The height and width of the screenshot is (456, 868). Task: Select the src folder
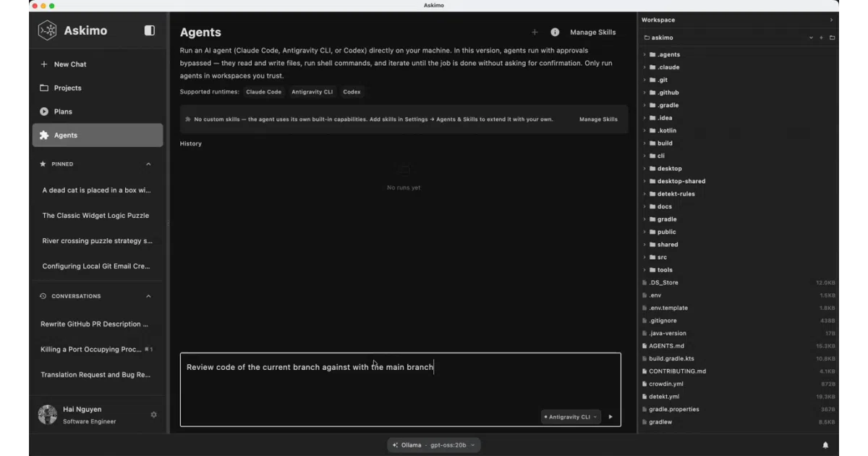click(x=738, y=257)
